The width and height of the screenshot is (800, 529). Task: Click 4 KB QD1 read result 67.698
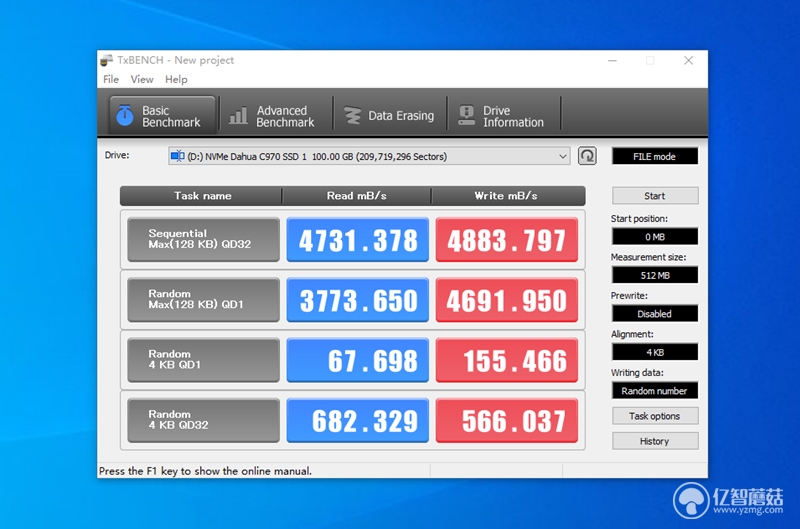[x=358, y=360]
